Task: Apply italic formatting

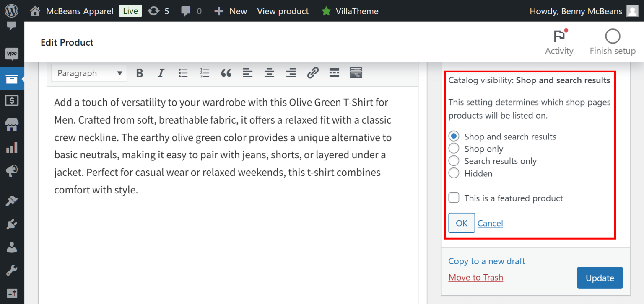Action: tap(161, 73)
